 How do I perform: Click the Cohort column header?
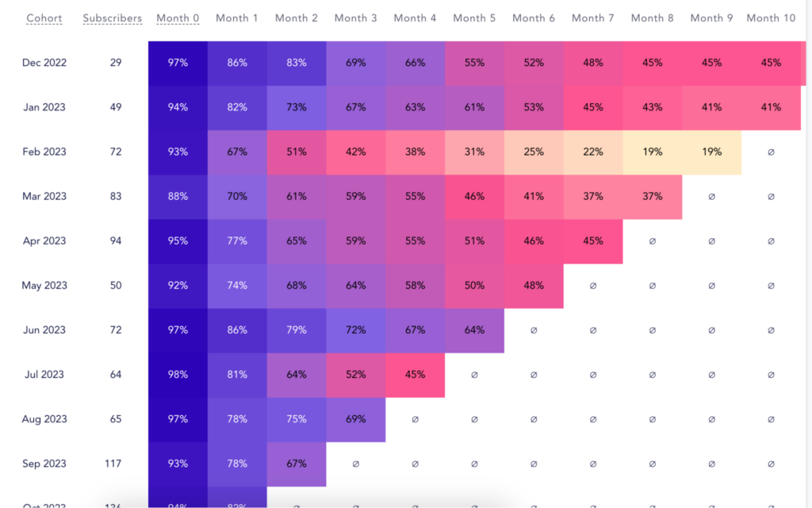tap(44, 17)
